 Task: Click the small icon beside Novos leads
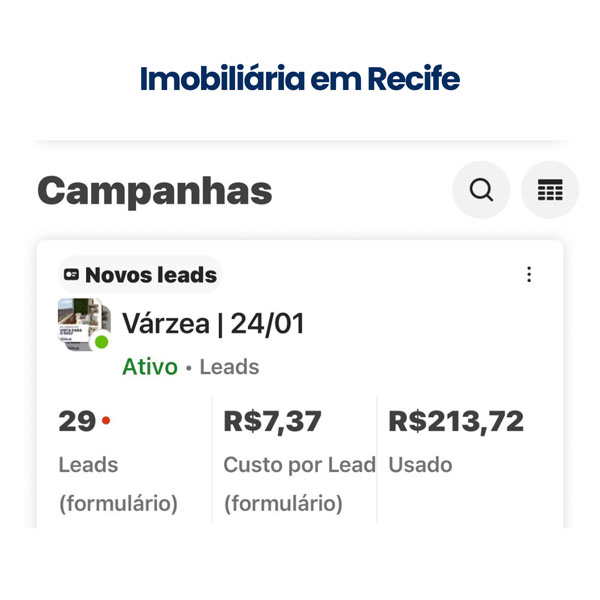pos(72,275)
